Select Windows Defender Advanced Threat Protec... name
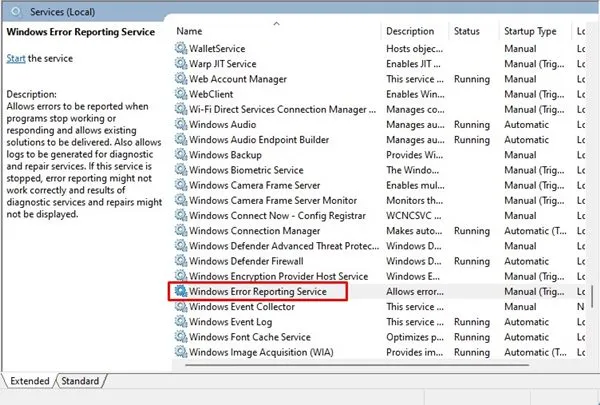 pos(284,246)
